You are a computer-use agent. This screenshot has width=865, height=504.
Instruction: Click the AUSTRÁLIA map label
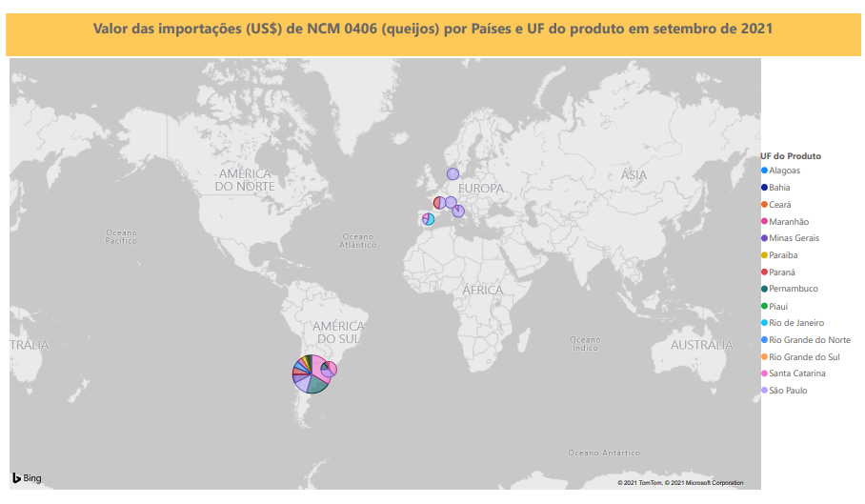pos(702,345)
